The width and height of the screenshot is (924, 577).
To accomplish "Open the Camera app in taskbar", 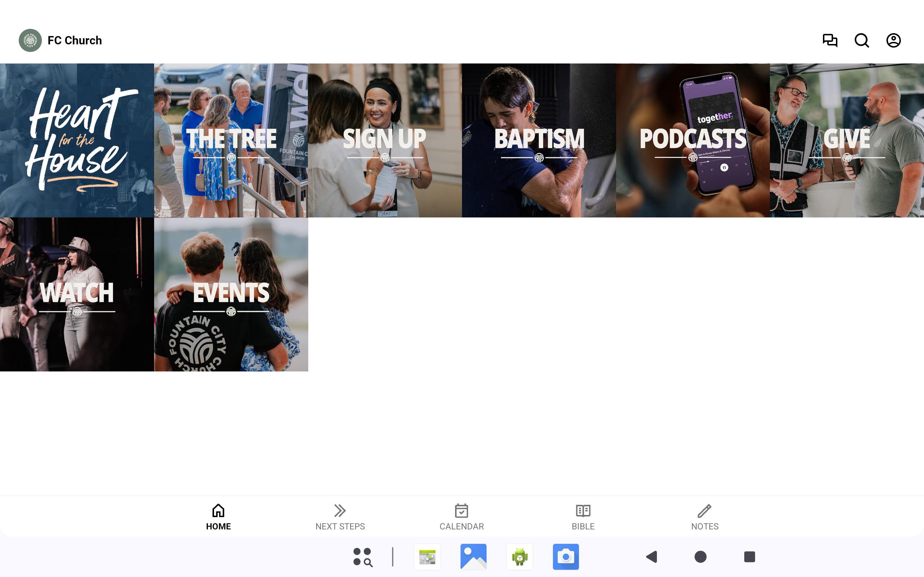I will tap(566, 557).
